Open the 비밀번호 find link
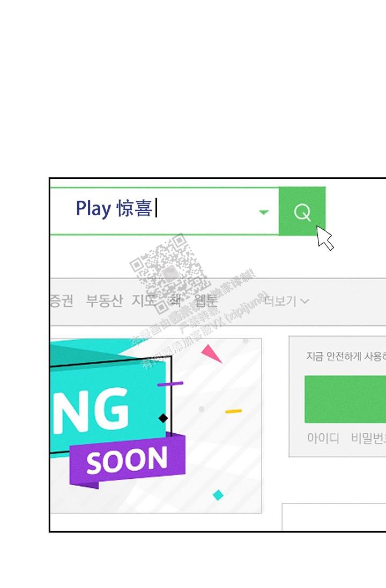386x588 pixels. point(368,438)
